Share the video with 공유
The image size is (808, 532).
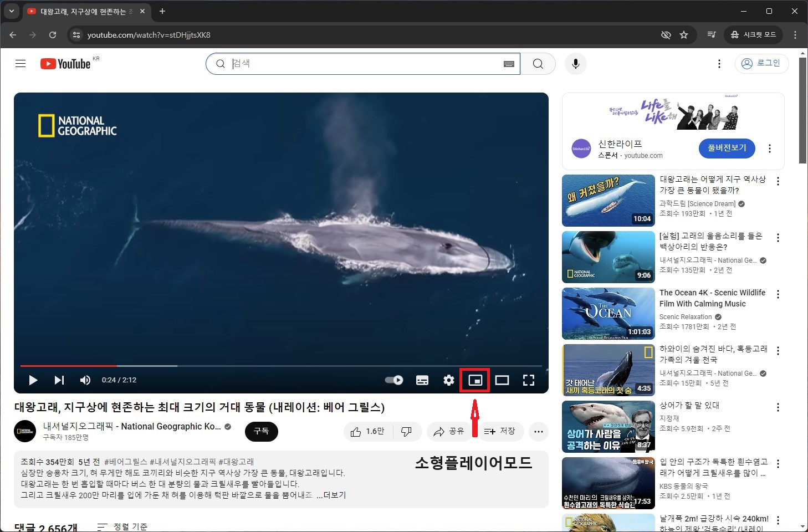click(449, 431)
